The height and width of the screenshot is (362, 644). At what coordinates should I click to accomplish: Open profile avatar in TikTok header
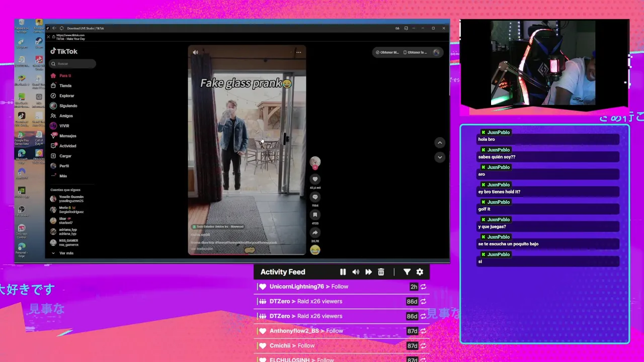point(436,52)
